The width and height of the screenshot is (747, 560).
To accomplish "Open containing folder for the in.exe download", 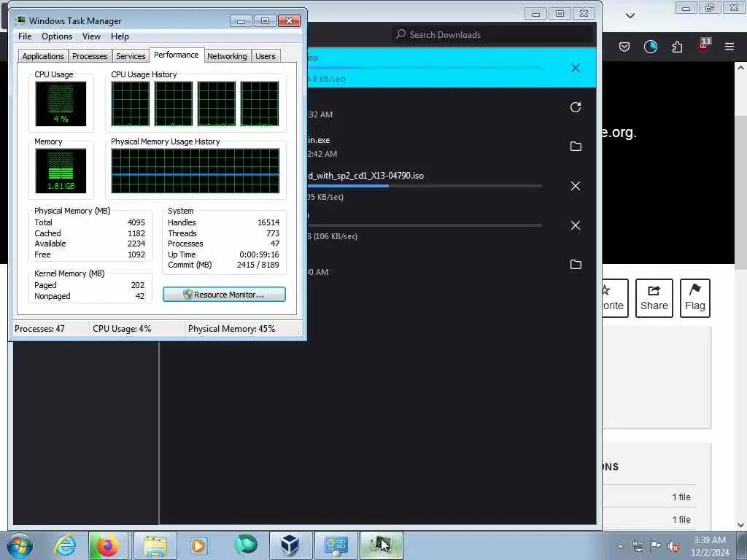I will (576, 146).
